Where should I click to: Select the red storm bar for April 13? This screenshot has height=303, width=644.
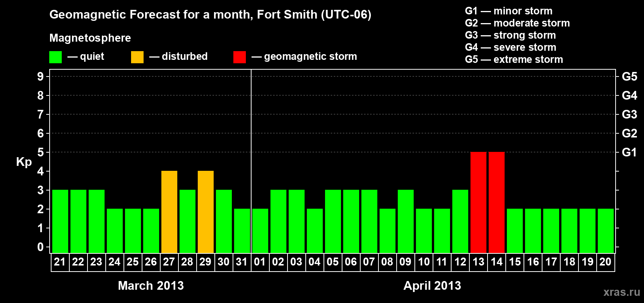(478, 203)
